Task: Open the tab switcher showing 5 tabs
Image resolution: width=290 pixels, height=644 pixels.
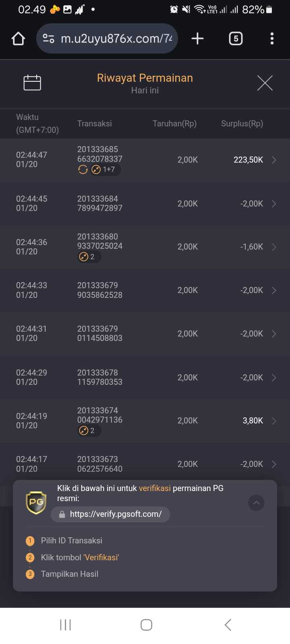Action: (x=236, y=39)
